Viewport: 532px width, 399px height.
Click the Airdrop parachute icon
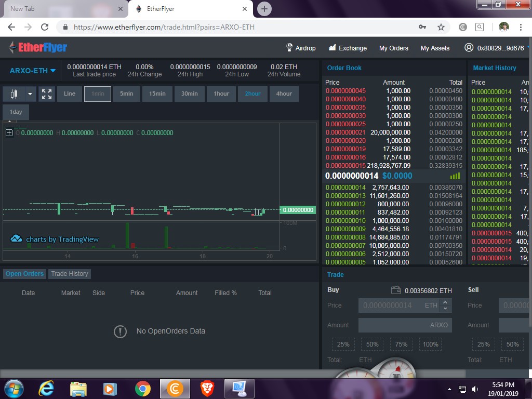coord(289,47)
